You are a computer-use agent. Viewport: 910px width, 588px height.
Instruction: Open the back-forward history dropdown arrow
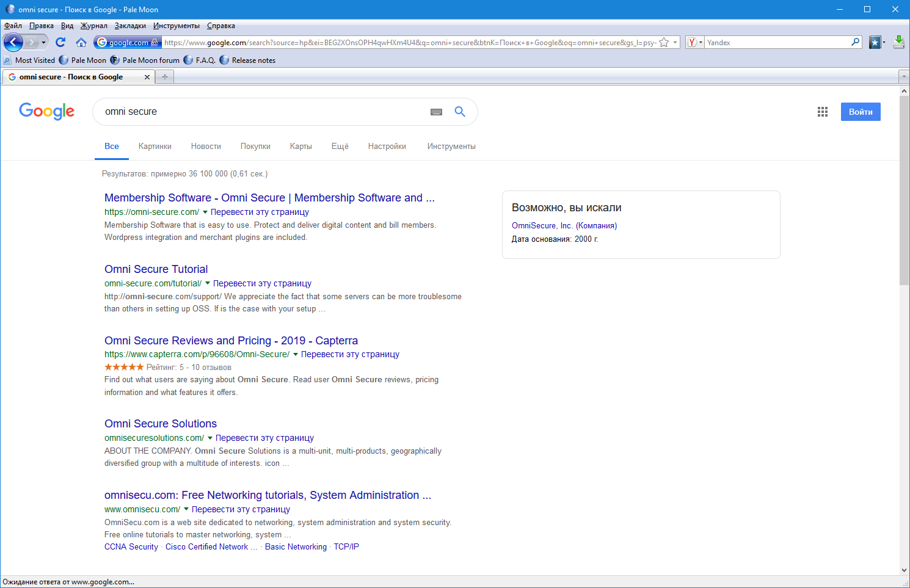tap(43, 43)
